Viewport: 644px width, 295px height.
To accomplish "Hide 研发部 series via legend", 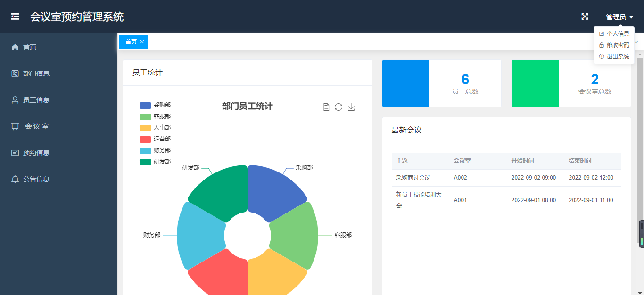I will pyautogui.click(x=155, y=162).
